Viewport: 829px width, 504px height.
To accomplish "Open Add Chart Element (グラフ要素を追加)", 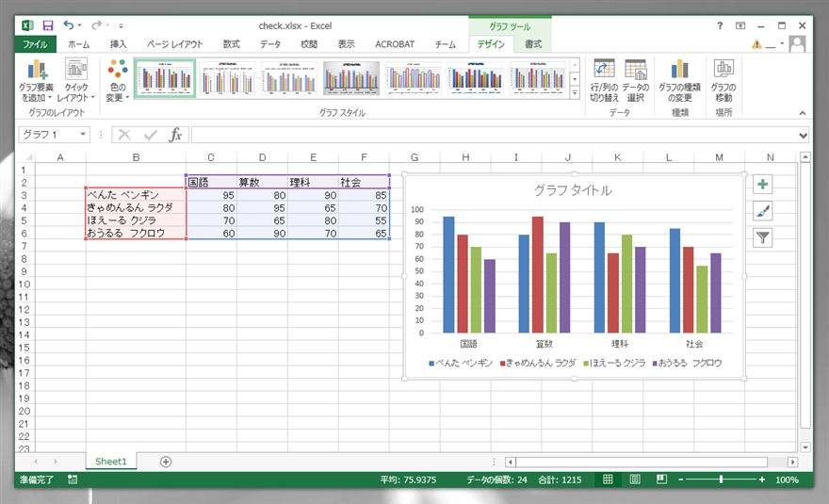I will pos(37,80).
